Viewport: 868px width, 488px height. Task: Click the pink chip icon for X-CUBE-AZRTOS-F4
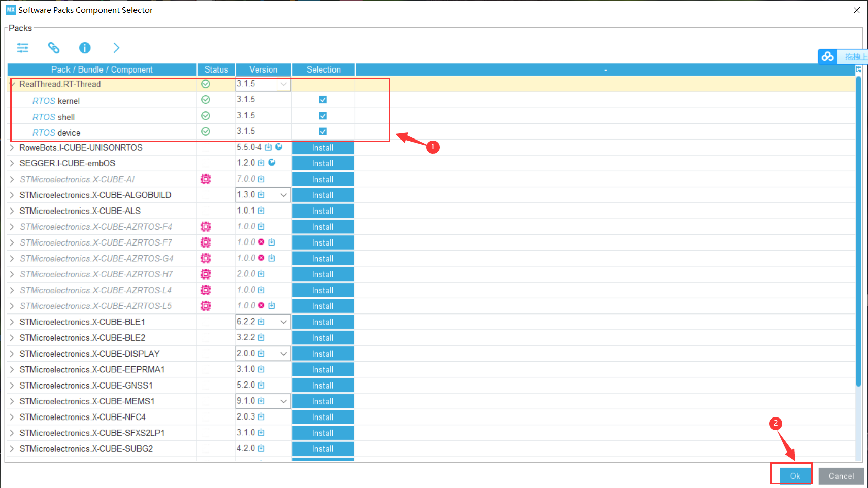pos(206,227)
